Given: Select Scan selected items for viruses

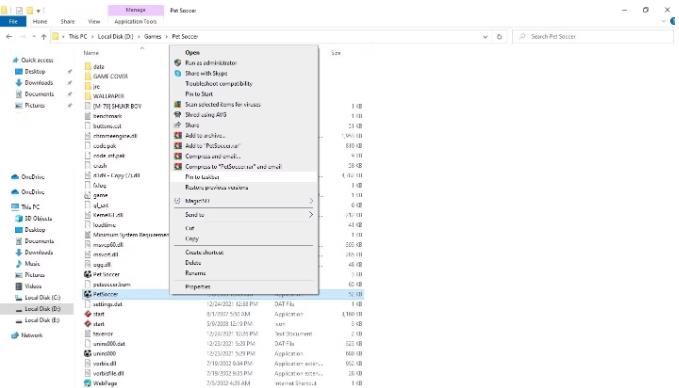Looking at the screenshot, I should click(x=223, y=104).
